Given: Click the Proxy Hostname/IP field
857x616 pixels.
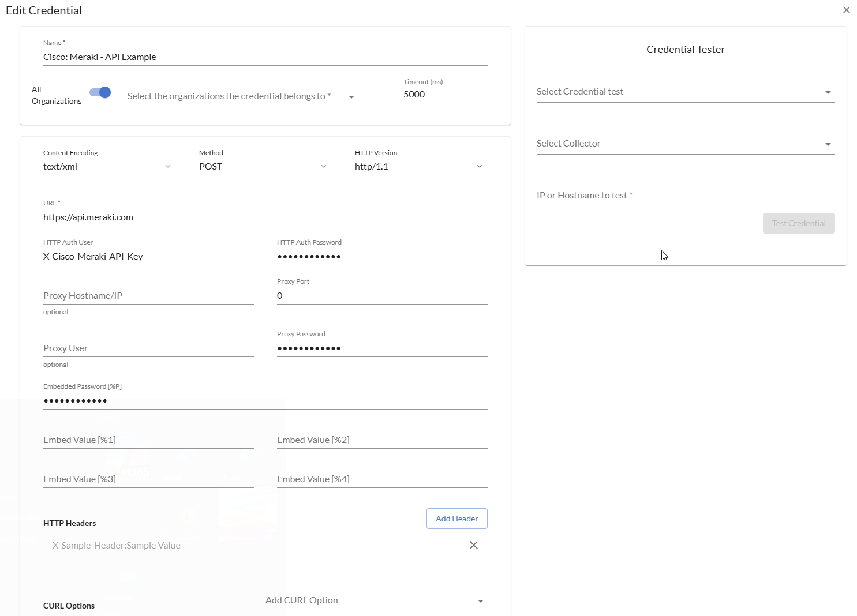Looking at the screenshot, I should 148,296.
